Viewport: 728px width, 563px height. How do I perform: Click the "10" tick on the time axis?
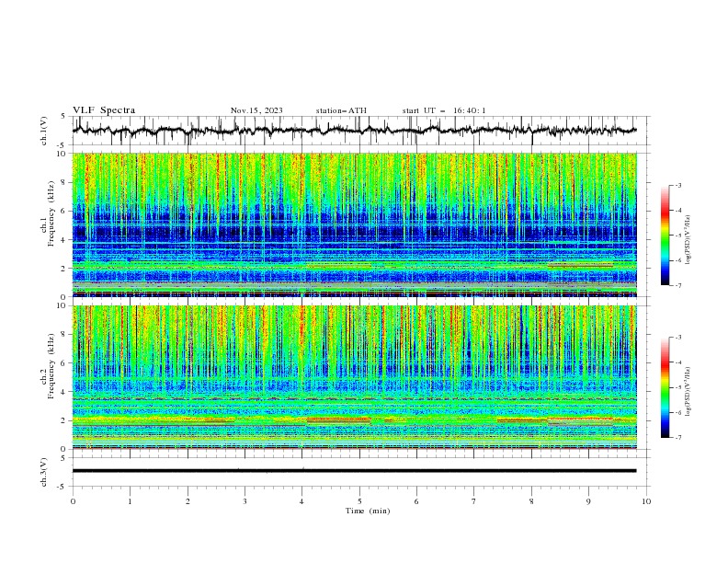tap(646, 501)
